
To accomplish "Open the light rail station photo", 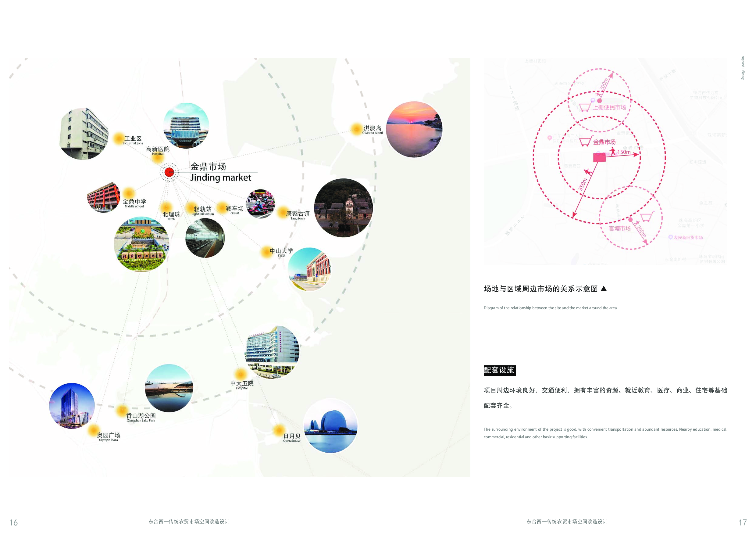I will pyautogui.click(x=205, y=238).
